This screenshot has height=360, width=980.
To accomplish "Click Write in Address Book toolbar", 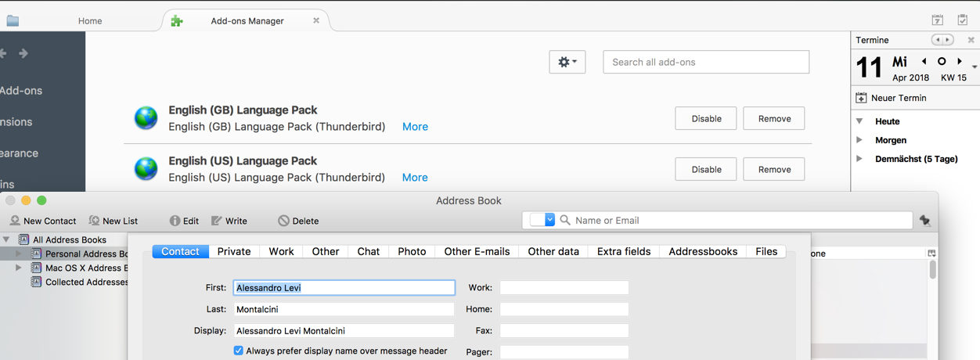I will click(x=229, y=221).
